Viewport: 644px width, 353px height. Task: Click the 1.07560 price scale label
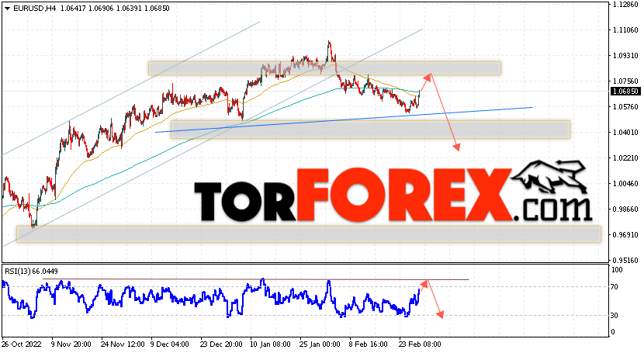(626, 81)
